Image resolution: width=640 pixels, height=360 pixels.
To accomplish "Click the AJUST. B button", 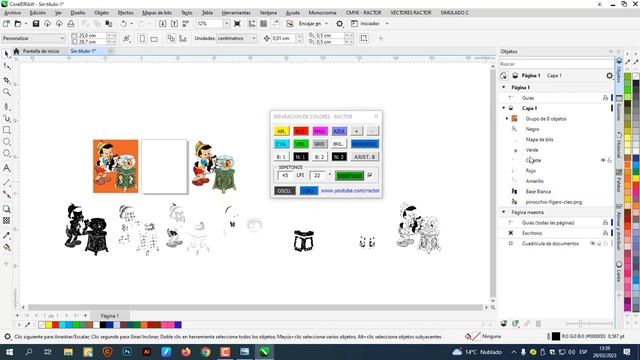I will [x=364, y=157].
